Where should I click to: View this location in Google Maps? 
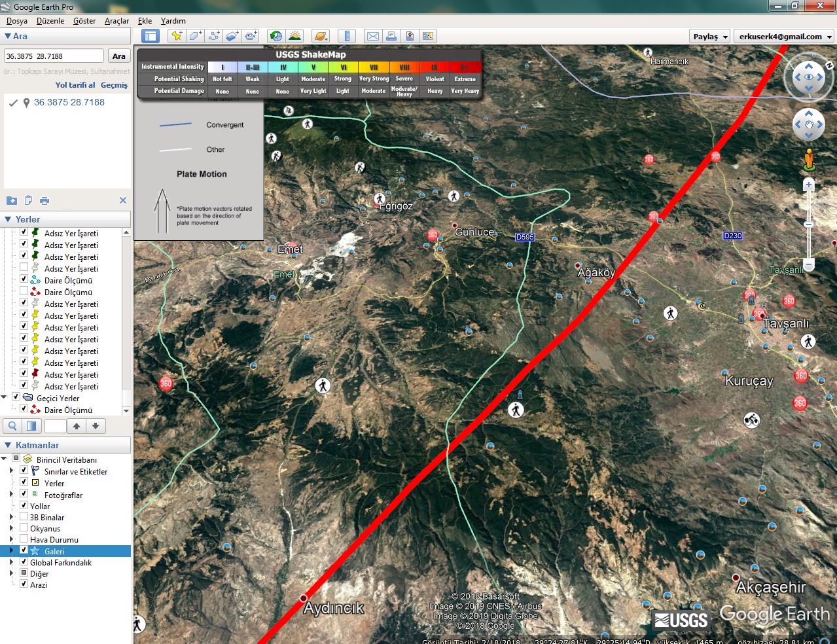point(428,36)
